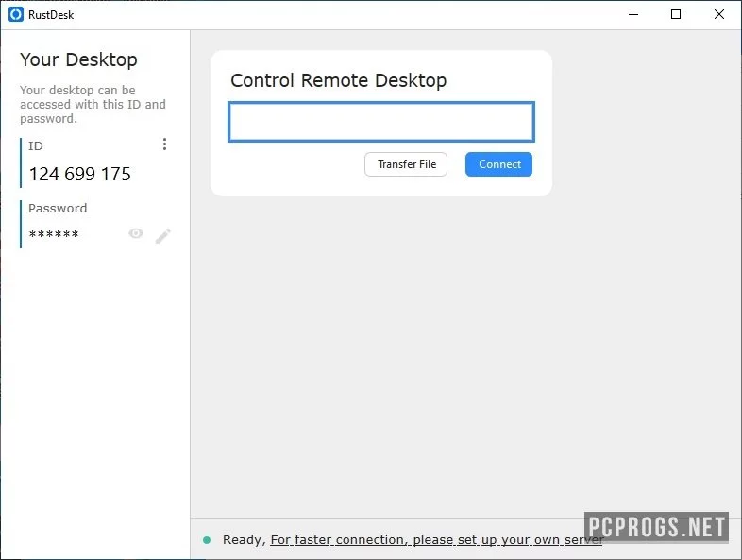Click the masked password asterisks
This screenshot has height=560, width=742.
coord(54,234)
